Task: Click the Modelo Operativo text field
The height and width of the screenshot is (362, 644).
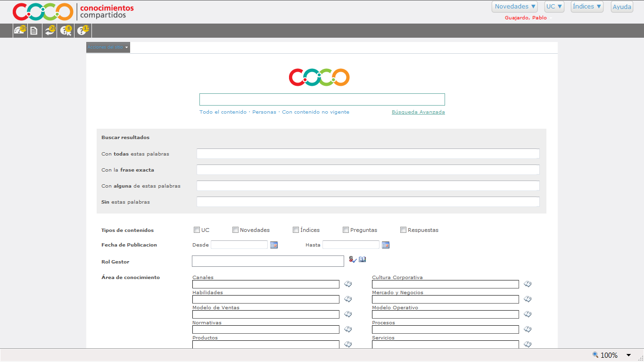Action: pos(446,314)
